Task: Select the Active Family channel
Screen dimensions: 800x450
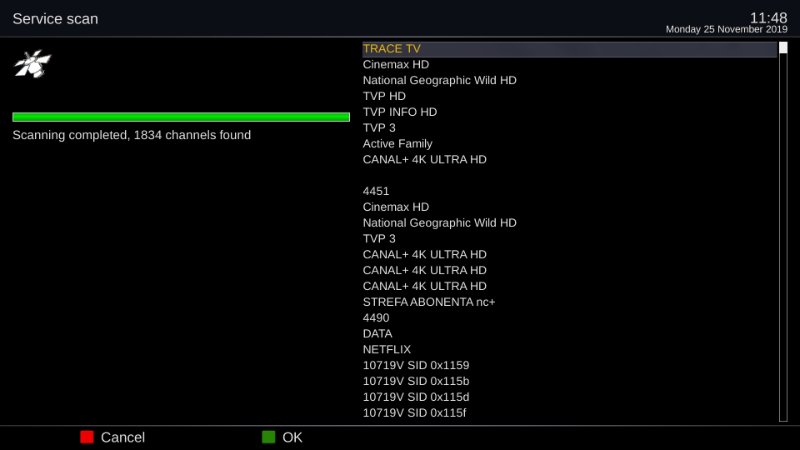Action: 397,144
